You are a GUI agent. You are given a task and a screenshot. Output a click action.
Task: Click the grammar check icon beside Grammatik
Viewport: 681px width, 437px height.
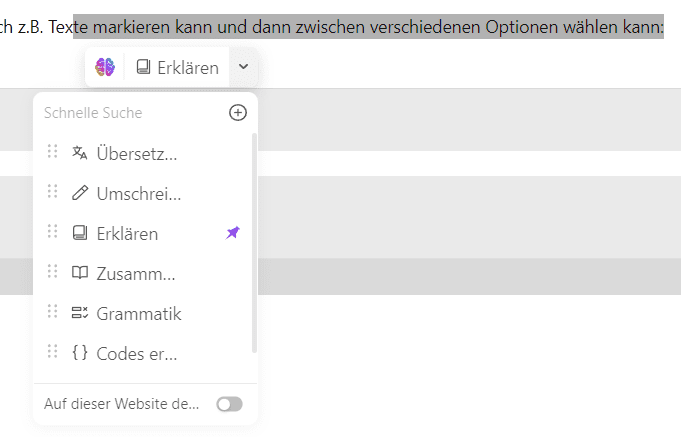coord(79,313)
